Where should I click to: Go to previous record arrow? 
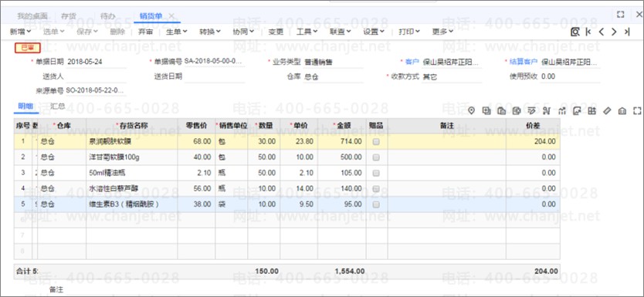point(601,32)
